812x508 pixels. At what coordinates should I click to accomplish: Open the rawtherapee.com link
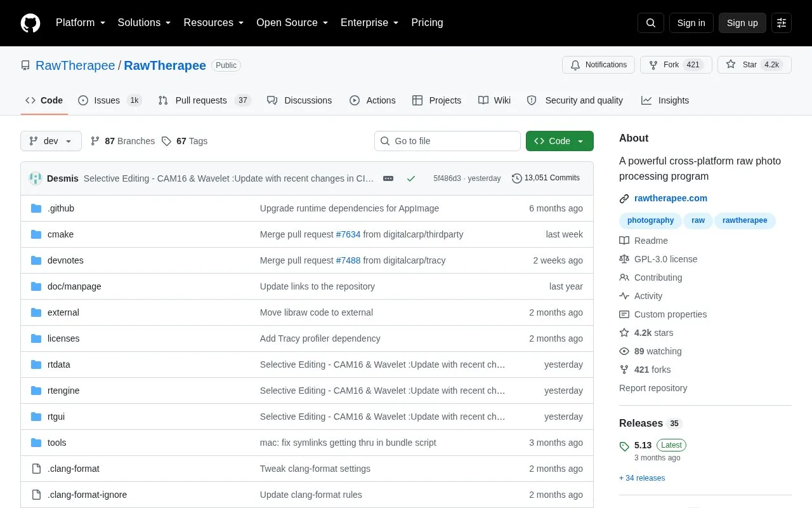point(671,198)
